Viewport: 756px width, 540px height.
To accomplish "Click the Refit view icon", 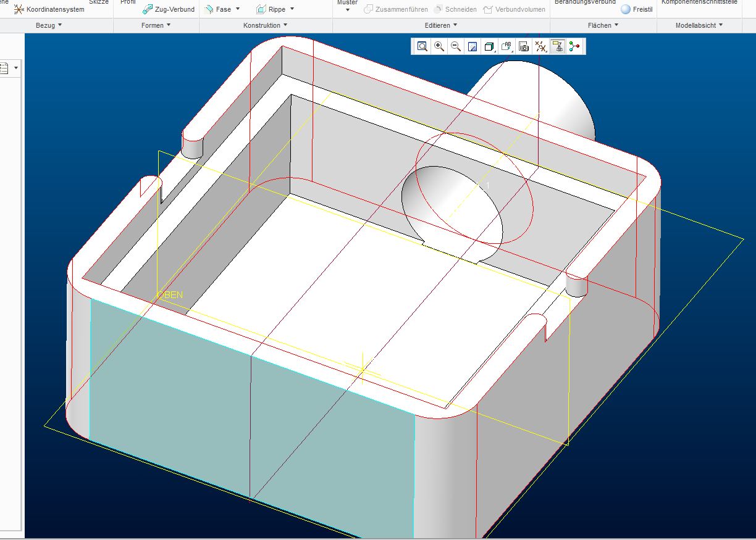I will point(422,47).
